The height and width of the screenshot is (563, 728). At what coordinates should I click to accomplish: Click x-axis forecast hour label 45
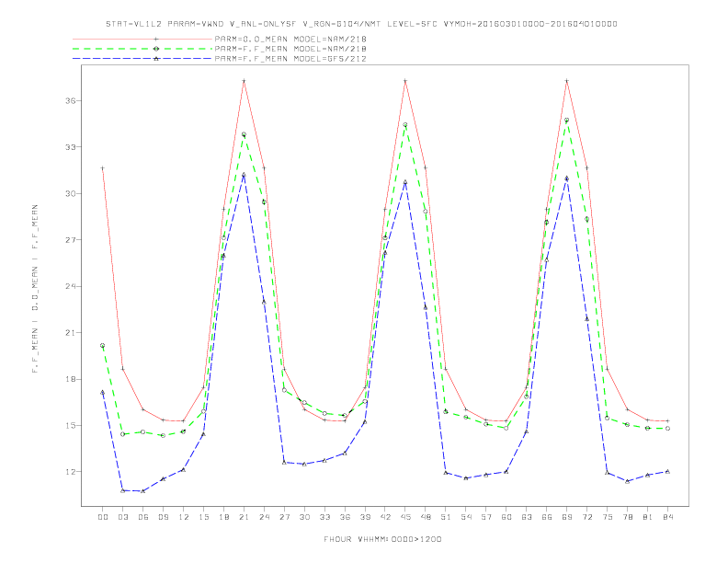tap(405, 517)
